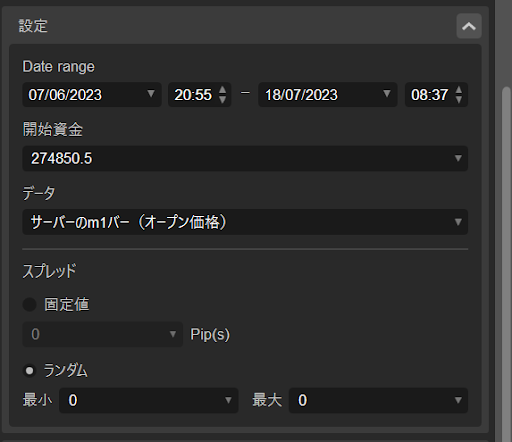Open the 開始資金 274850.5 dropdown arrow

tap(458, 158)
